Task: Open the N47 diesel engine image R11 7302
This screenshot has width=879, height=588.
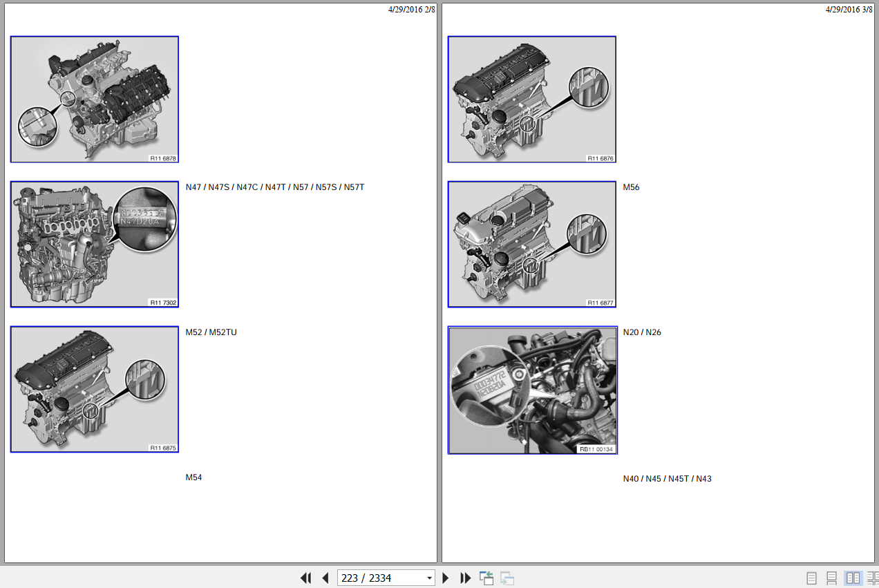Action: pyautogui.click(x=95, y=245)
